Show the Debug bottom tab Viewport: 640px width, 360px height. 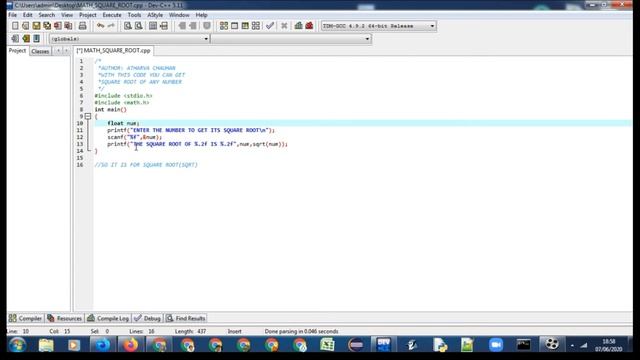(147, 318)
